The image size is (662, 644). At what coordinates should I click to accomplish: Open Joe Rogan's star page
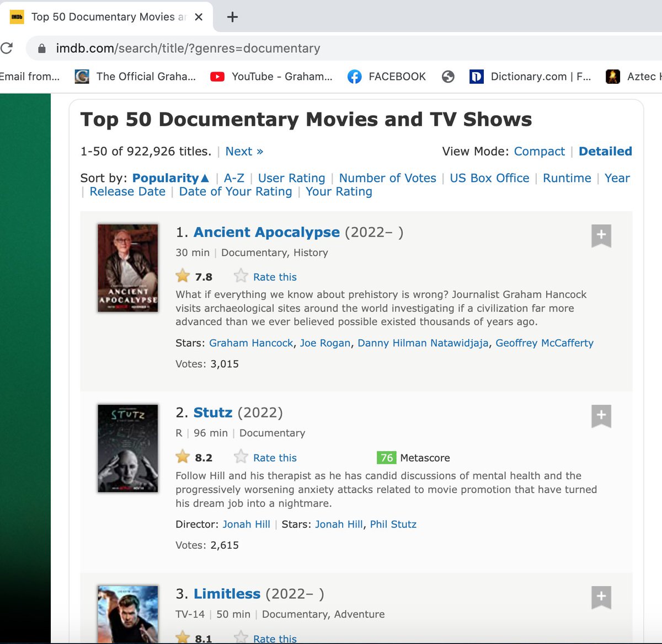click(325, 343)
